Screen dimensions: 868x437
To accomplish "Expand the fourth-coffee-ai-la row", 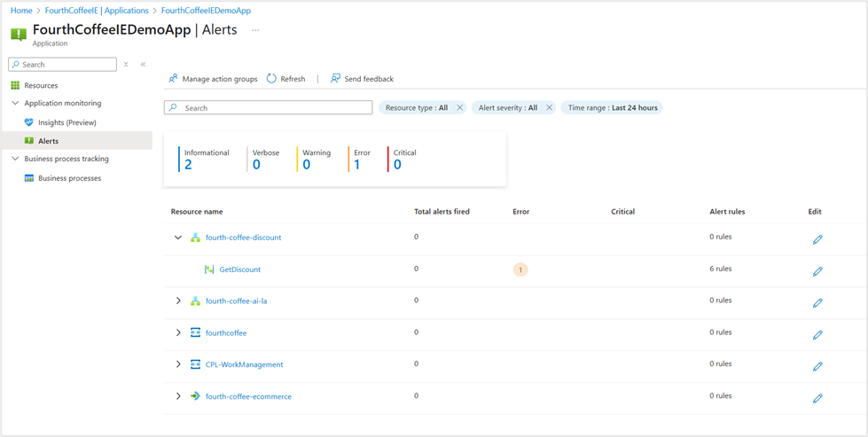I will coord(178,301).
